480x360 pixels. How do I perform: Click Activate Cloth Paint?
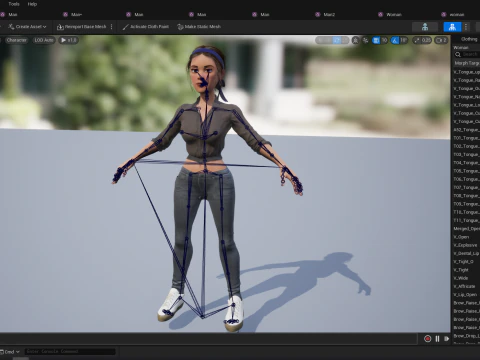(146, 27)
